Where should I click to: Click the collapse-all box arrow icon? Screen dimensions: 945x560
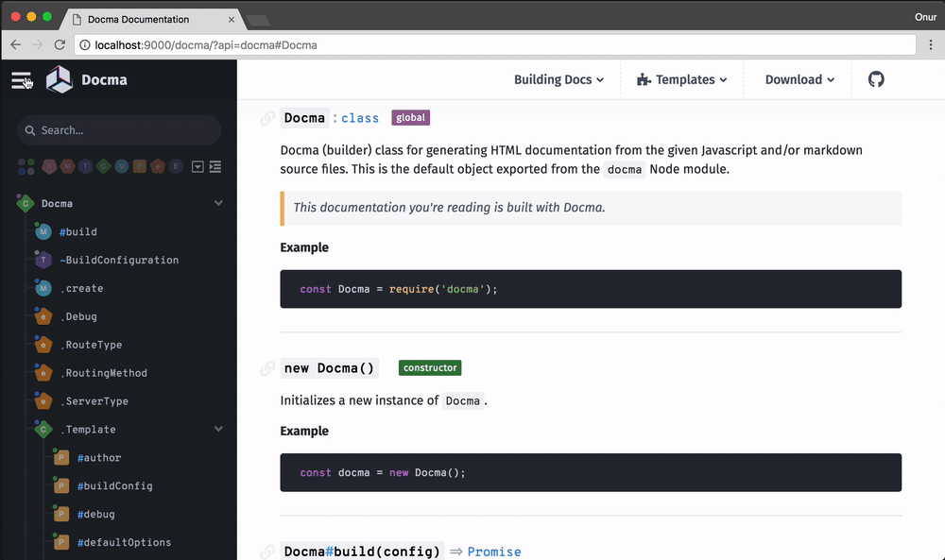click(198, 167)
